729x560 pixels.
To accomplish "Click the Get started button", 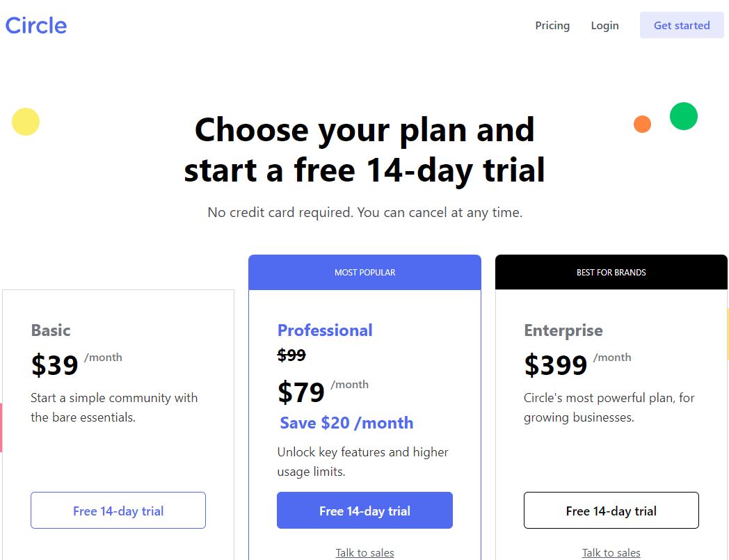I will point(682,25).
